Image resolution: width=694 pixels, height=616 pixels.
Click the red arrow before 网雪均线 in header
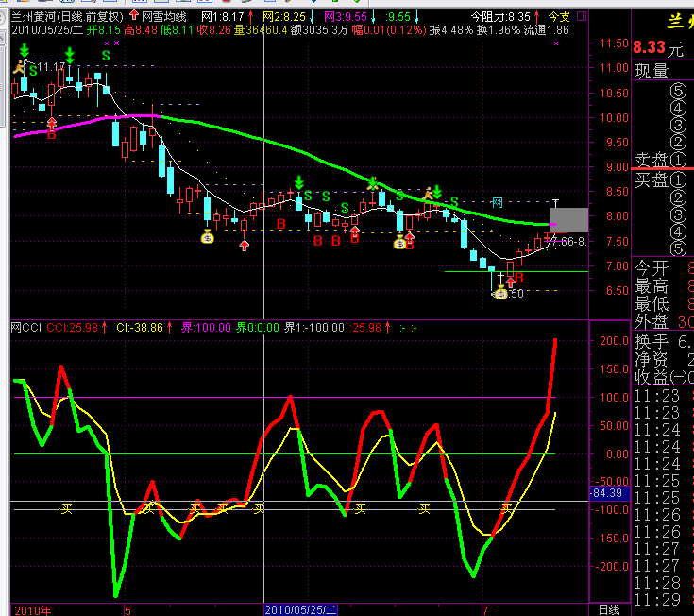click(x=133, y=17)
